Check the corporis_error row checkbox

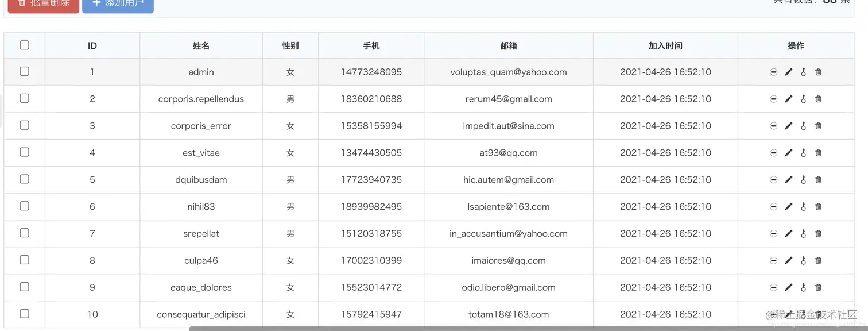24,125
